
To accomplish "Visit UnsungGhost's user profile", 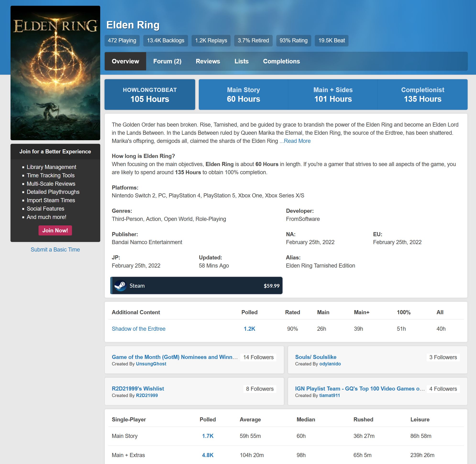I will pos(151,364).
